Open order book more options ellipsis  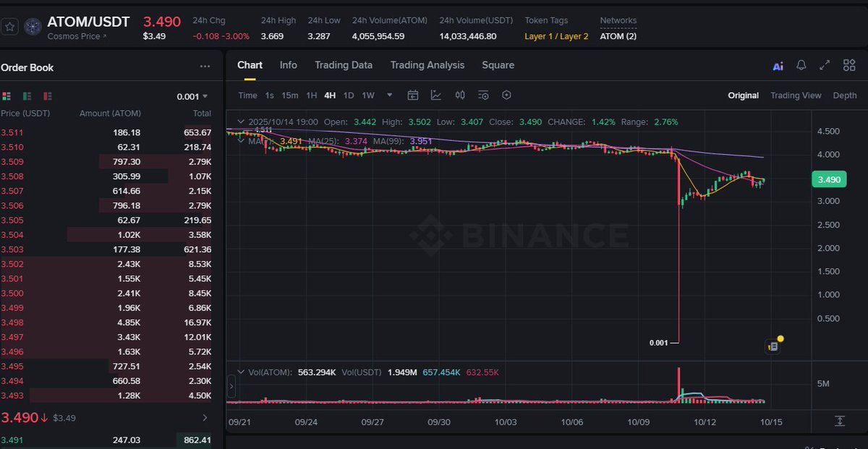point(205,67)
